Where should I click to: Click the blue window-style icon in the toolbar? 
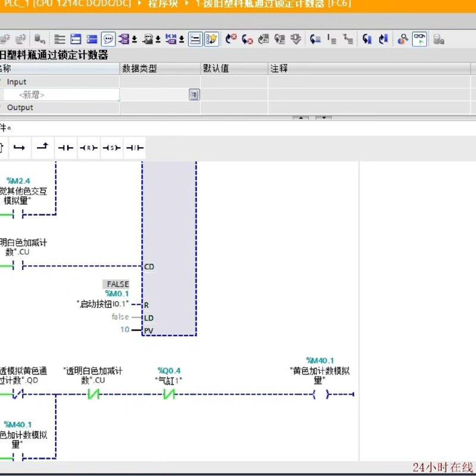pos(76,39)
